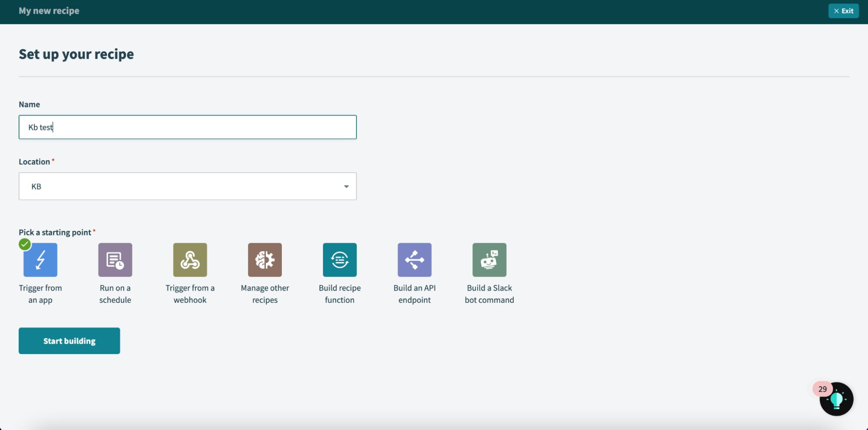Choose the Build recipe function icon

(x=340, y=260)
